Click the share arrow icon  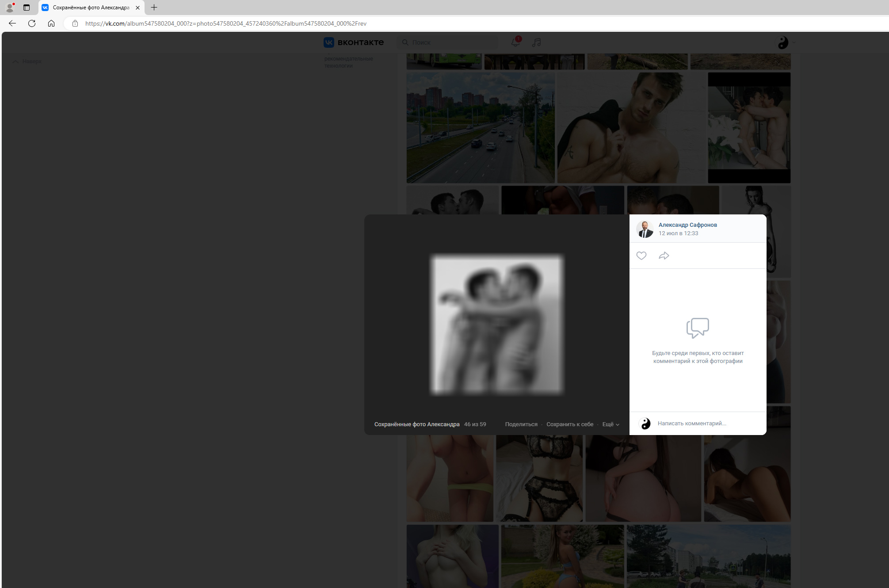[x=664, y=256]
